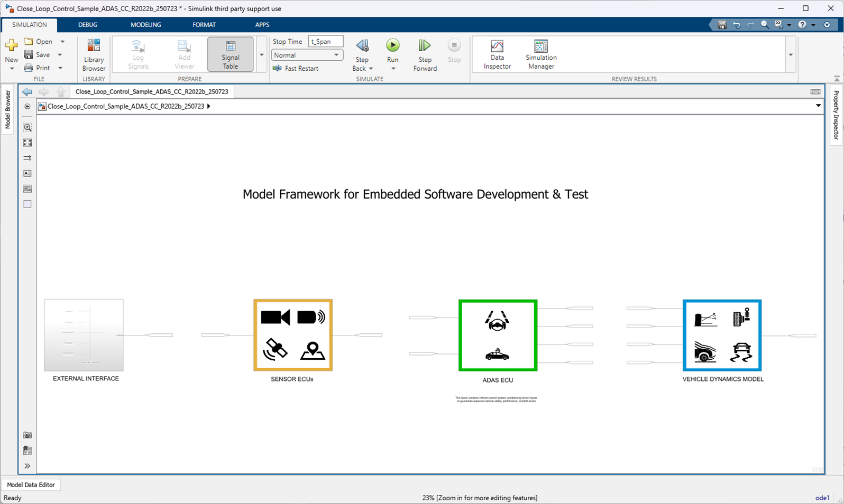The image size is (844, 504).
Task: Switch to the DEBUG tab
Action: [x=88, y=25]
